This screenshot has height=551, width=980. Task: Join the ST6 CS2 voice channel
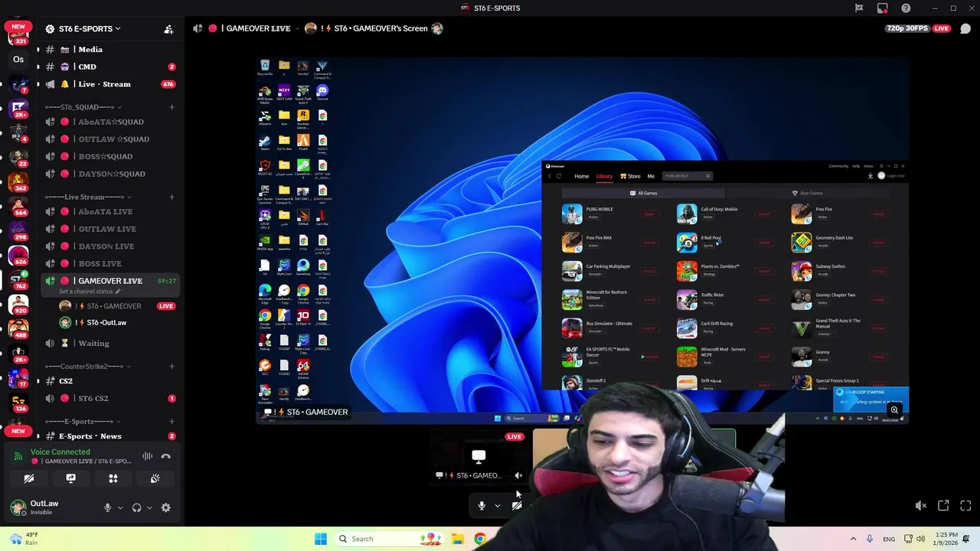click(x=110, y=399)
